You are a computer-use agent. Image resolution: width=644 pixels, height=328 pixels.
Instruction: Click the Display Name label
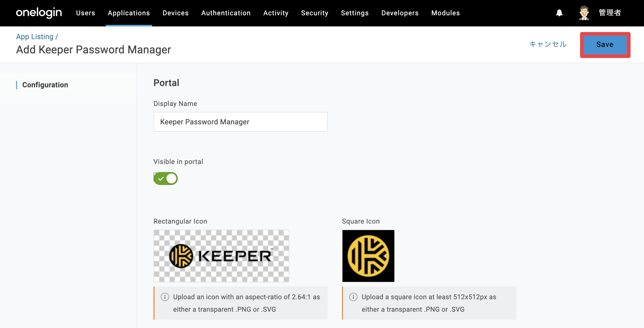point(175,104)
